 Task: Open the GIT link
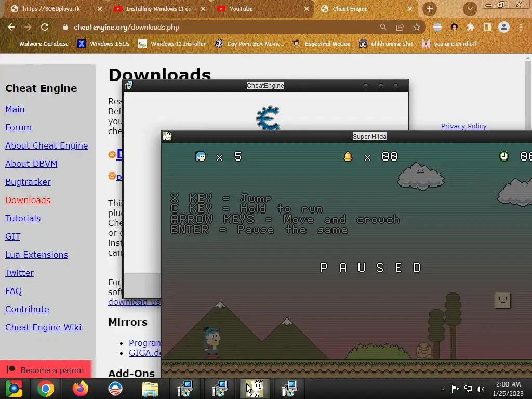[x=13, y=236]
